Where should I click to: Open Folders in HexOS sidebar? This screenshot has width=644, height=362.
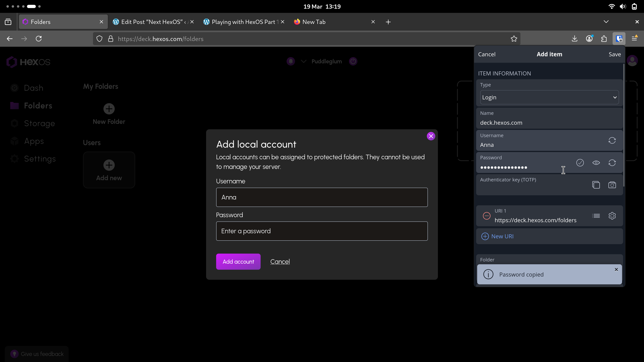tap(31, 106)
